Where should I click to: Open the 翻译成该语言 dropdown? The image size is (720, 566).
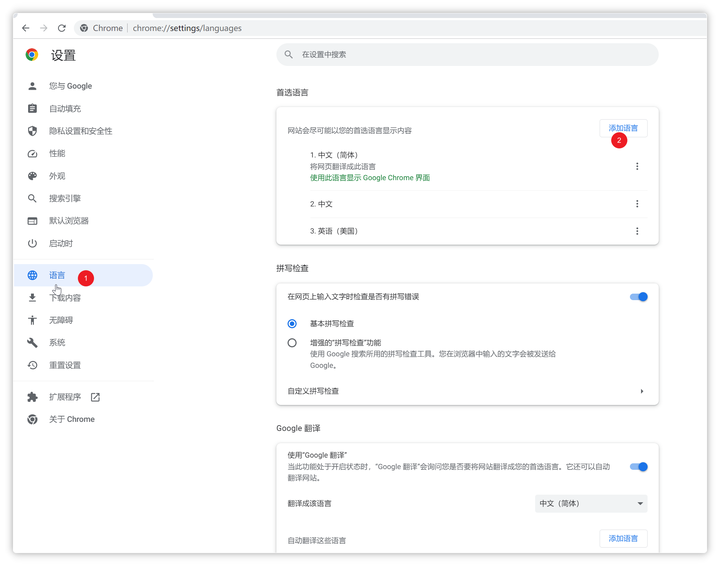(x=591, y=504)
